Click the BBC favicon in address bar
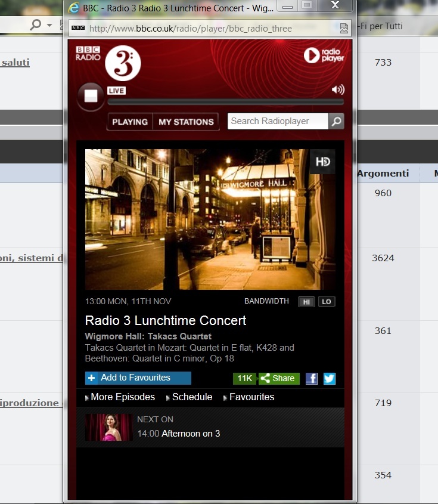The height and width of the screenshot is (504, 438). tap(78, 28)
